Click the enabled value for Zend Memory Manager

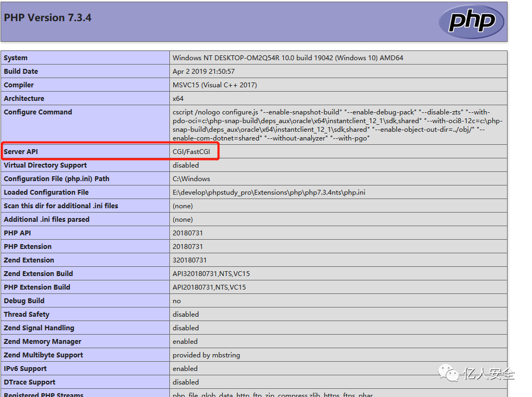coord(185,341)
